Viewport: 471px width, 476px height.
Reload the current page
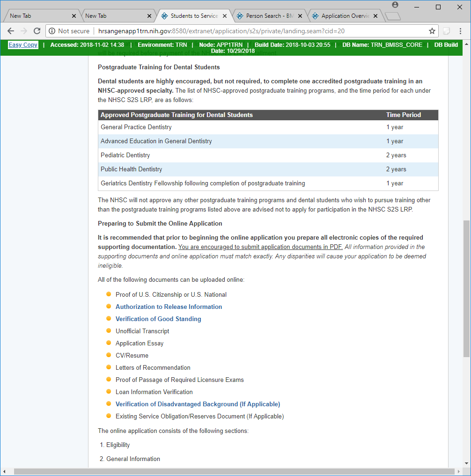point(37,31)
